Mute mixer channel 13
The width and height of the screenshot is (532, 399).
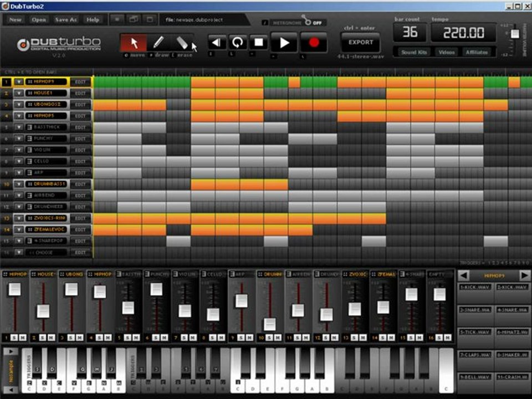(x=362, y=337)
